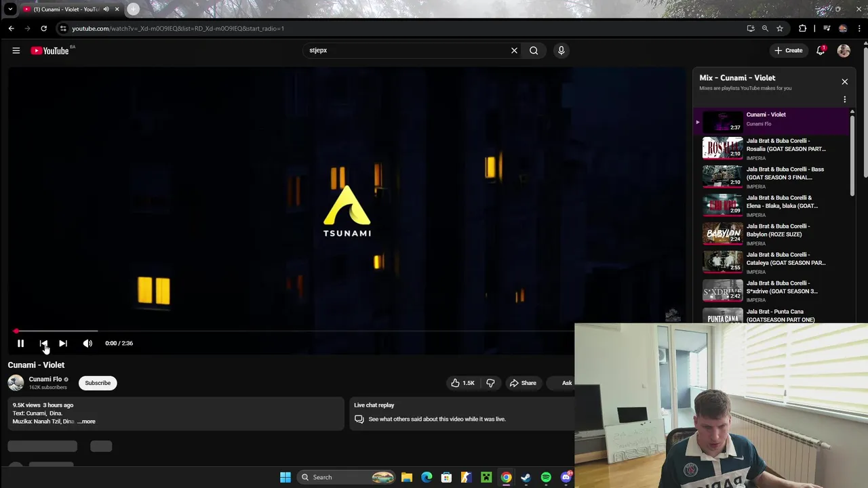
Task: Mute the video using the speaker icon
Action: point(87,344)
